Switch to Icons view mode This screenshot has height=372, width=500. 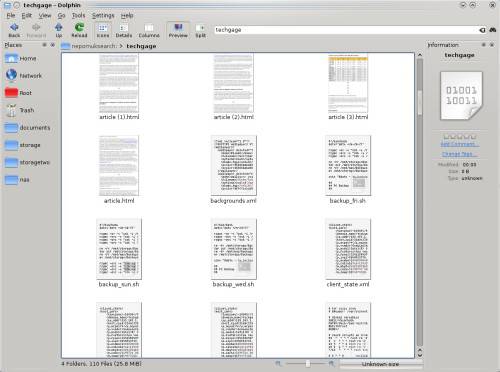103,30
